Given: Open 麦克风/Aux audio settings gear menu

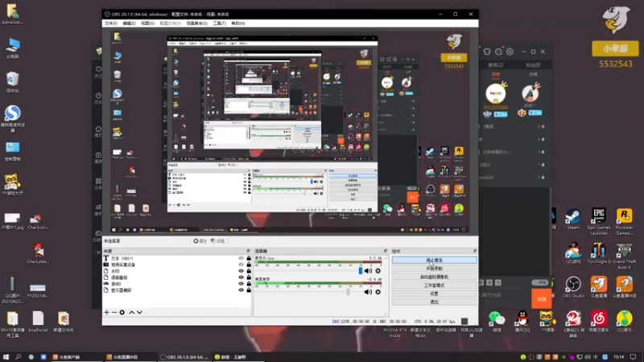Looking at the screenshot, I should click(378, 271).
